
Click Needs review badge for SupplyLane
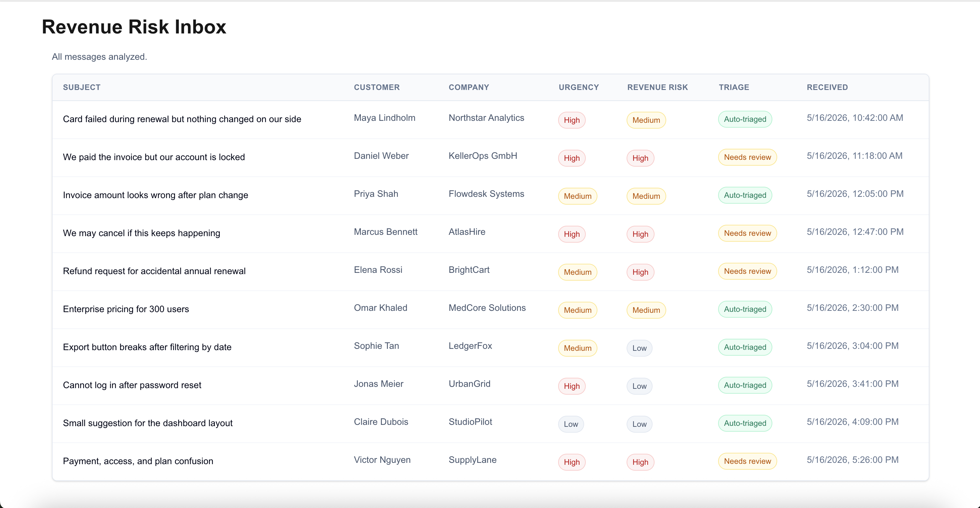pyautogui.click(x=747, y=461)
